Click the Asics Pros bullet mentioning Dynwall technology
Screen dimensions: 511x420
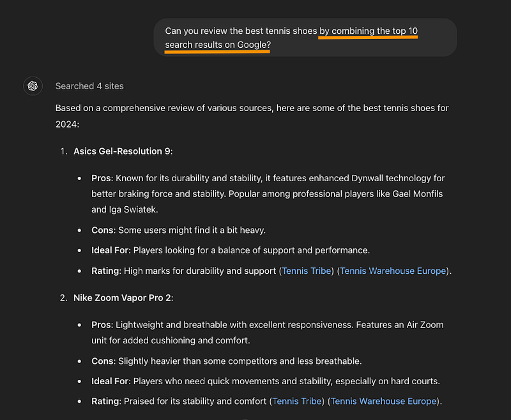point(268,193)
